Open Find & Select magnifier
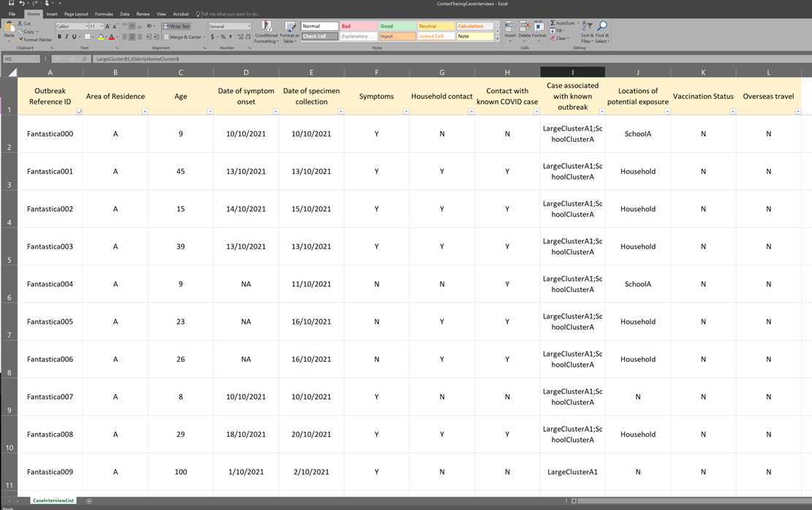812x510 pixels. [x=602, y=31]
